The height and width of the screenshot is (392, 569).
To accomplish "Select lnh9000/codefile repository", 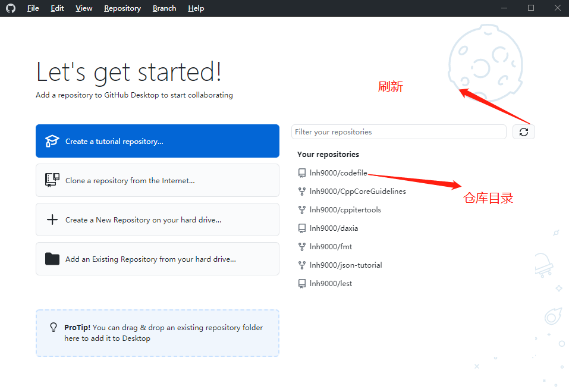I will click(338, 173).
